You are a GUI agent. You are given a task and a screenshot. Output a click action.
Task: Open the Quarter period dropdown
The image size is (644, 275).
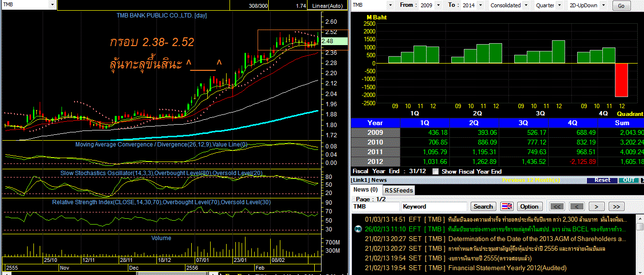(559, 5)
